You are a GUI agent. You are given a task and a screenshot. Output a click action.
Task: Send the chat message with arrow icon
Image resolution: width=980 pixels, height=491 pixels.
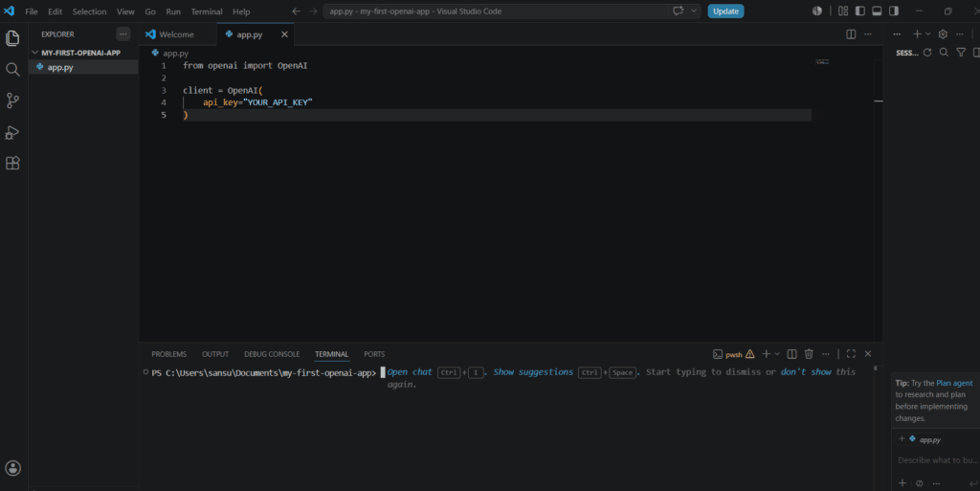(x=973, y=483)
